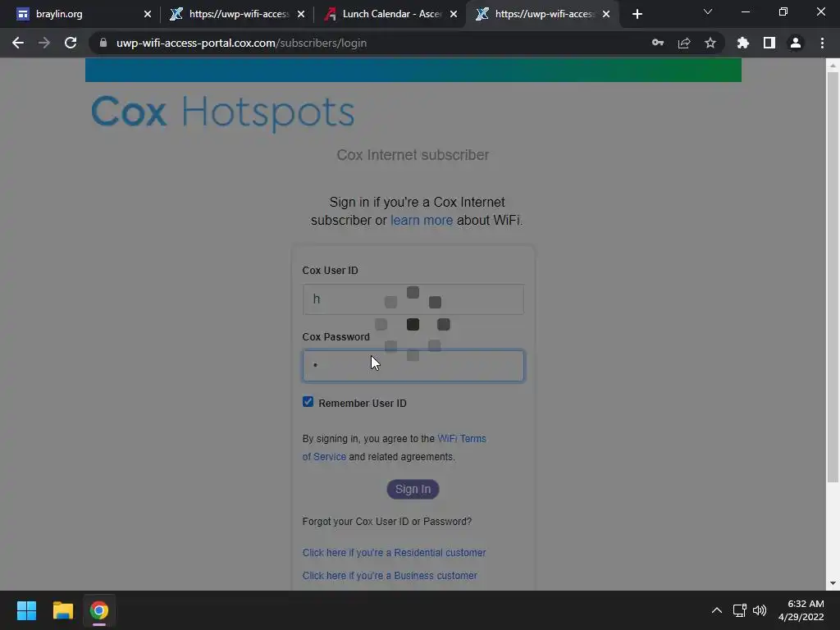Share this page via share icon

tap(684, 43)
